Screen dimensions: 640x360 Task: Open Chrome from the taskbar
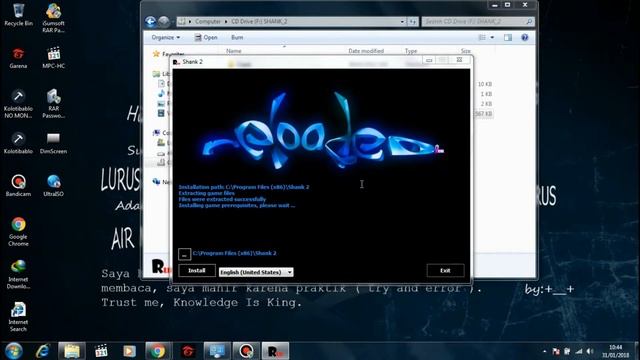(x=158, y=351)
